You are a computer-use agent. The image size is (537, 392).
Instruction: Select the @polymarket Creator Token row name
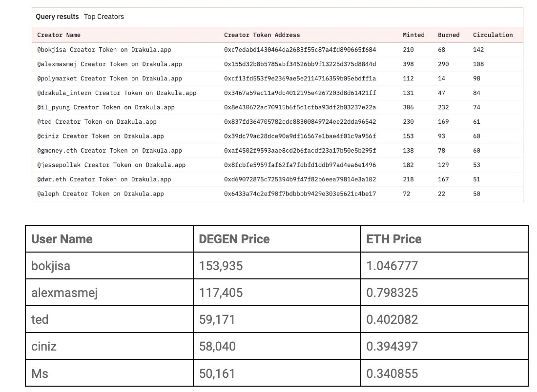109,78
